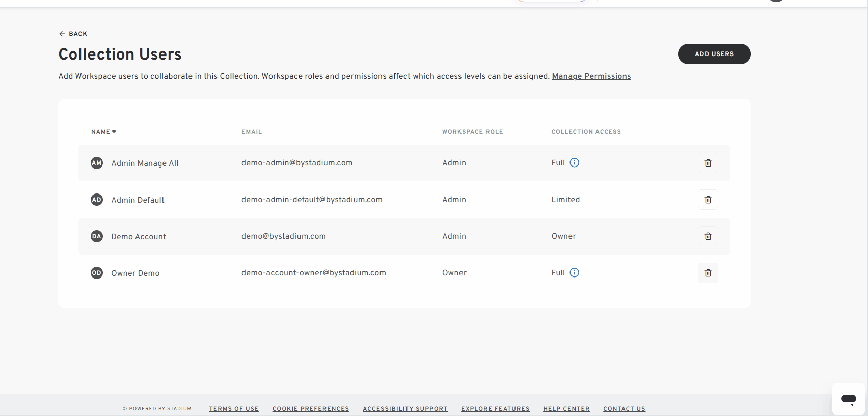Click the DA avatar badge
The height and width of the screenshot is (416, 868).
(97, 236)
